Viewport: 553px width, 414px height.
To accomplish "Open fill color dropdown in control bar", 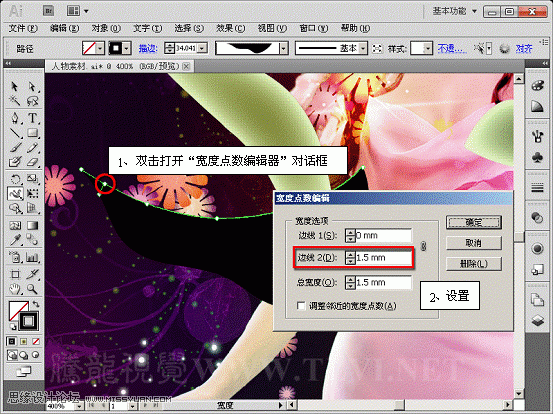I will 100,48.
